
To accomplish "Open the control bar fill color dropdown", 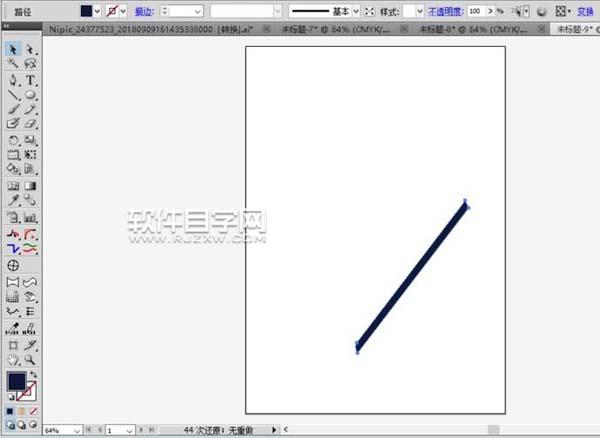I will [x=98, y=11].
